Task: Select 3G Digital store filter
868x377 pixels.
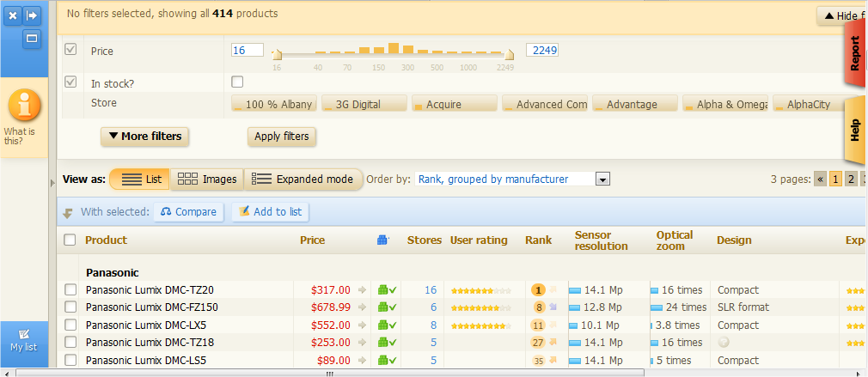Action: click(x=364, y=103)
